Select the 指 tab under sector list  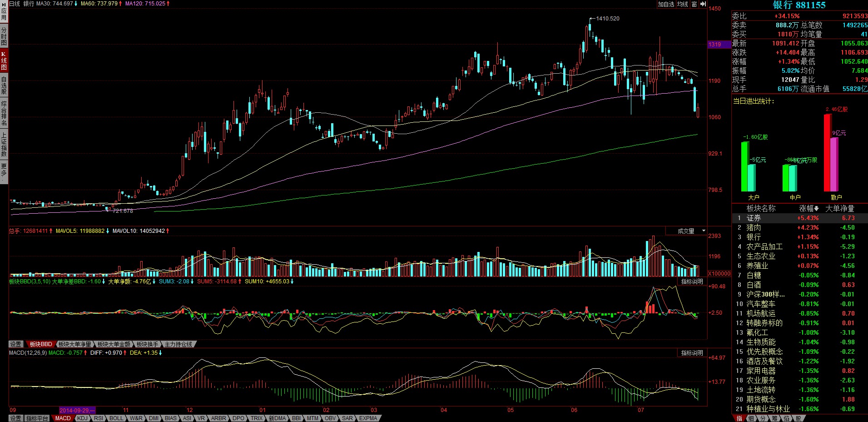(739, 418)
